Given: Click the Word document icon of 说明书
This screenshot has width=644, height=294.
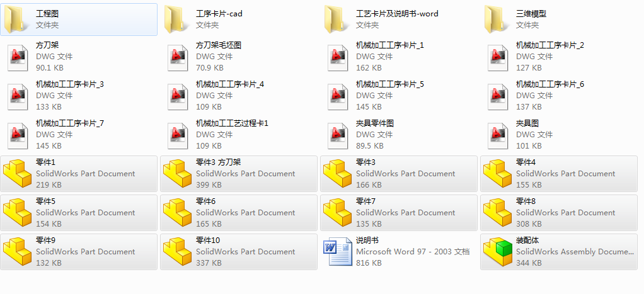Looking at the screenshot, I should click(338, 252).
